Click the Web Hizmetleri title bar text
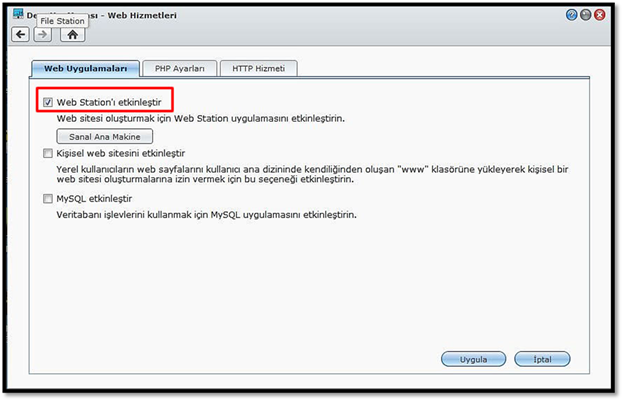 150,15
